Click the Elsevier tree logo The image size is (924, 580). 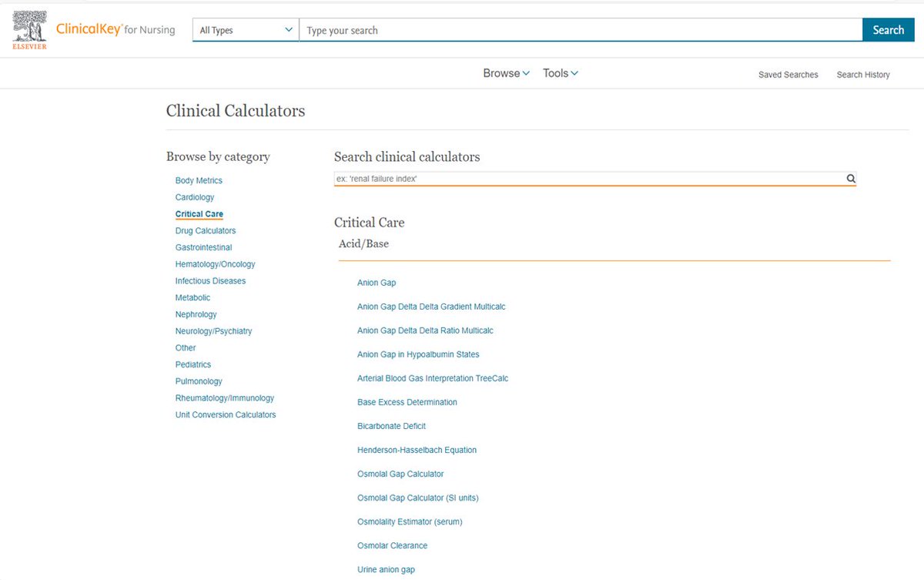pyautogui.click(x=28, y=28)
